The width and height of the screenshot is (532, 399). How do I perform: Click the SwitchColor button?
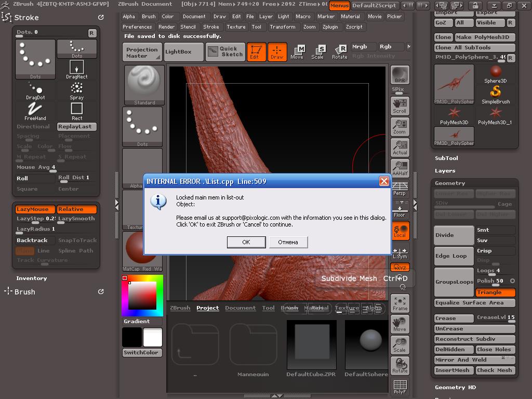coord(142,353)
